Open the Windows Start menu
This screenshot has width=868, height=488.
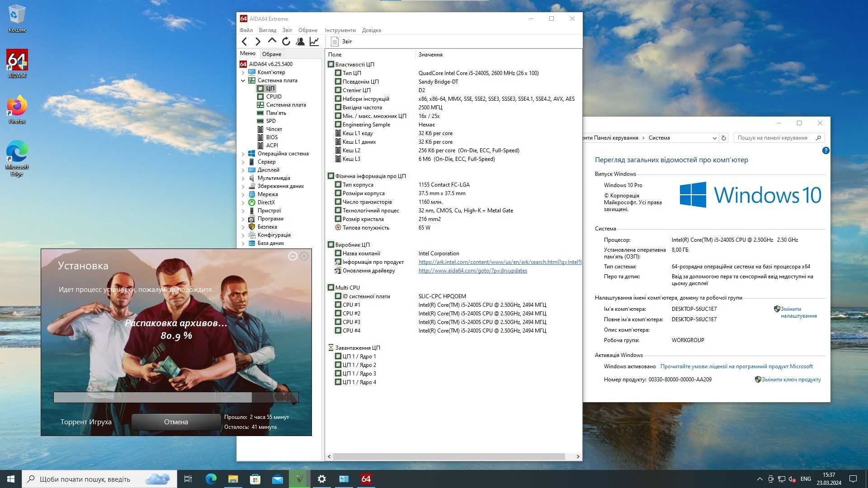coord(11,479)
